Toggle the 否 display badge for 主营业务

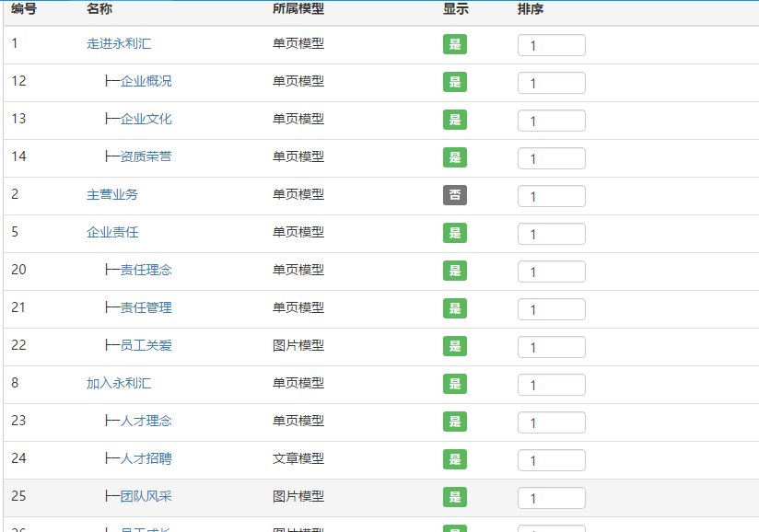454,195
